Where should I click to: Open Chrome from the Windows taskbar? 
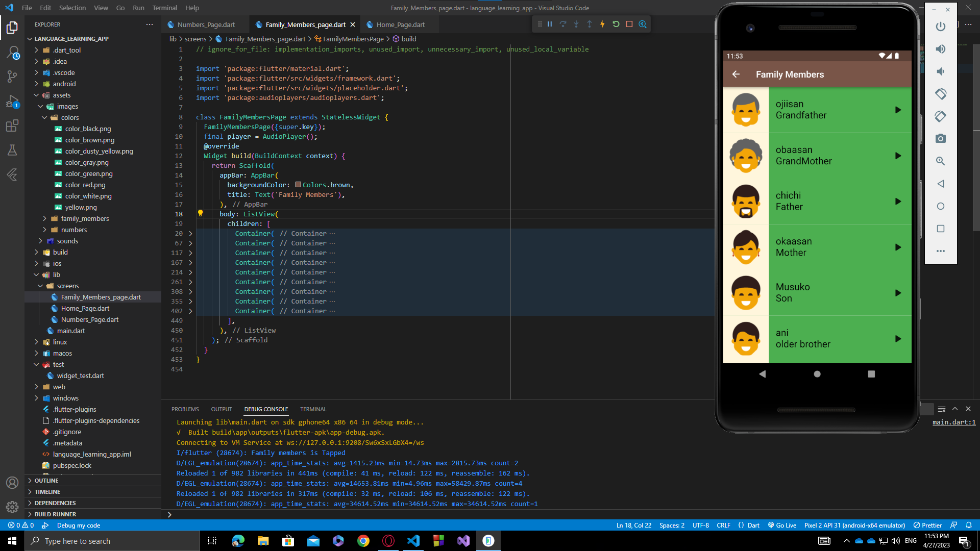pyautogui.click(x=363, y=541)
